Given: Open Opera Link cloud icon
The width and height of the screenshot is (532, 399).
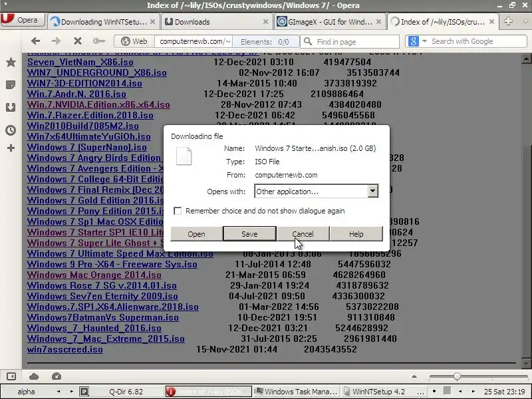Looking at the screenshot, I should pos(34,376).
